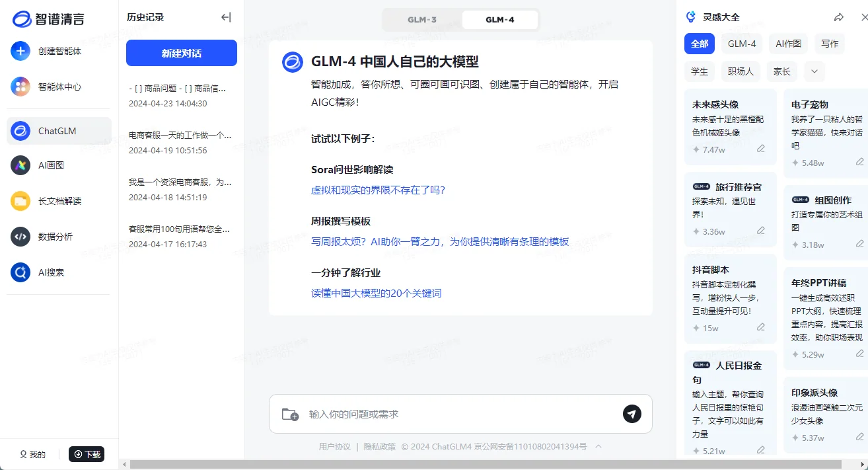The height and width of the screenshot is (470, 868).
Task: Edit the 电子宠物 card pencil icon
Action: (x=860, y=162)
